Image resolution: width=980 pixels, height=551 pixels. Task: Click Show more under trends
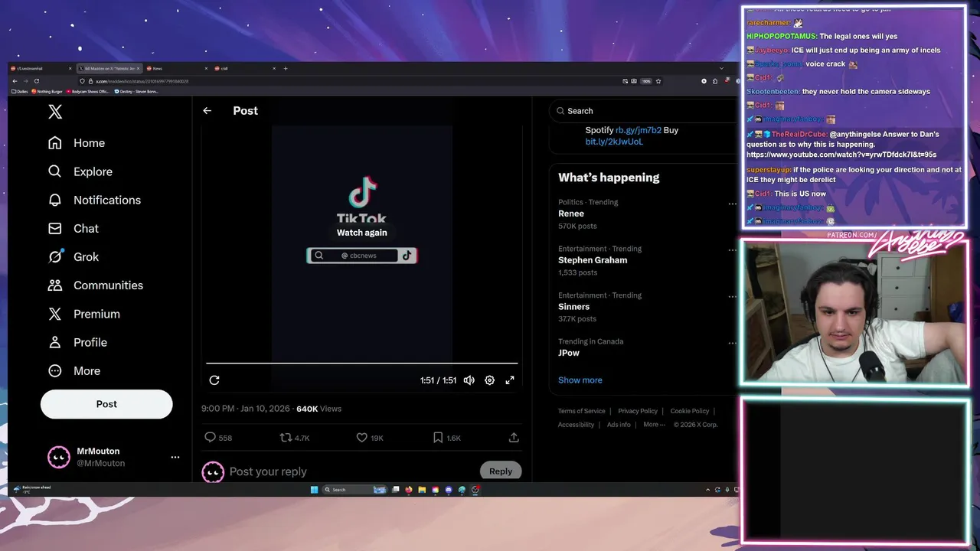(580, 380)
